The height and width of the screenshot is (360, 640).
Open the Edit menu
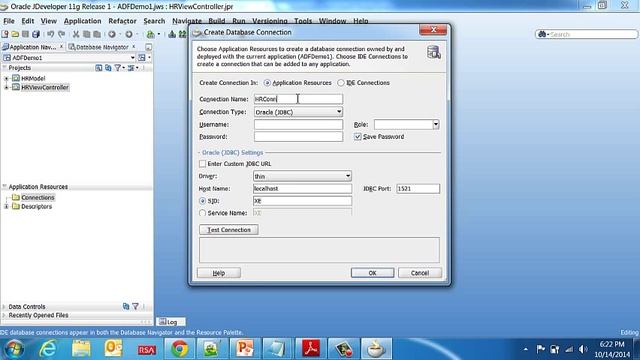click(28, 21)
